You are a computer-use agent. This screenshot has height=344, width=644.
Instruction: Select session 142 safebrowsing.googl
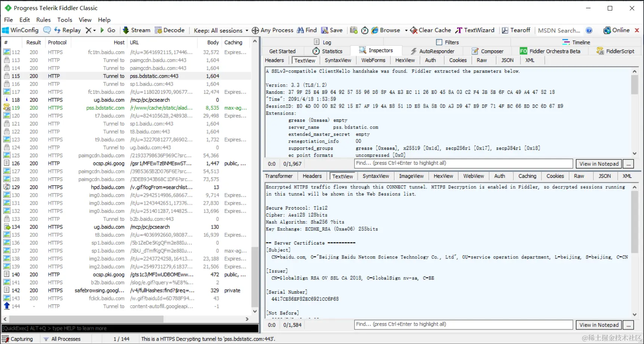coord(126,291)
